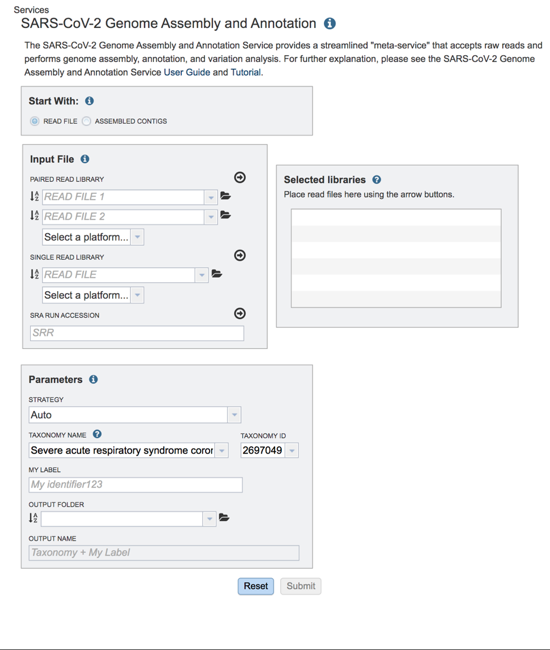The width and height of the screenshot is (550, 650).
Task: Add single read library with arrow button
Action: [x=240, y=255]
